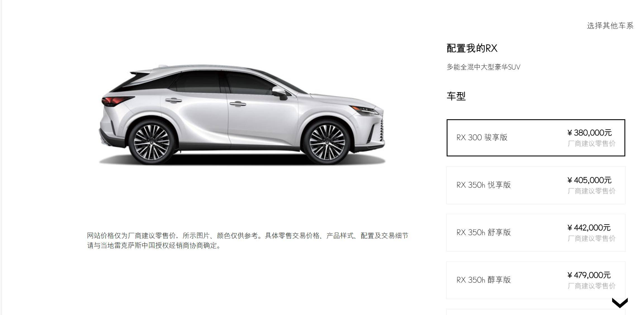
Task: Click the 多能全混中大型豪华SUV subtitle
Action: [x=483, y=67]
